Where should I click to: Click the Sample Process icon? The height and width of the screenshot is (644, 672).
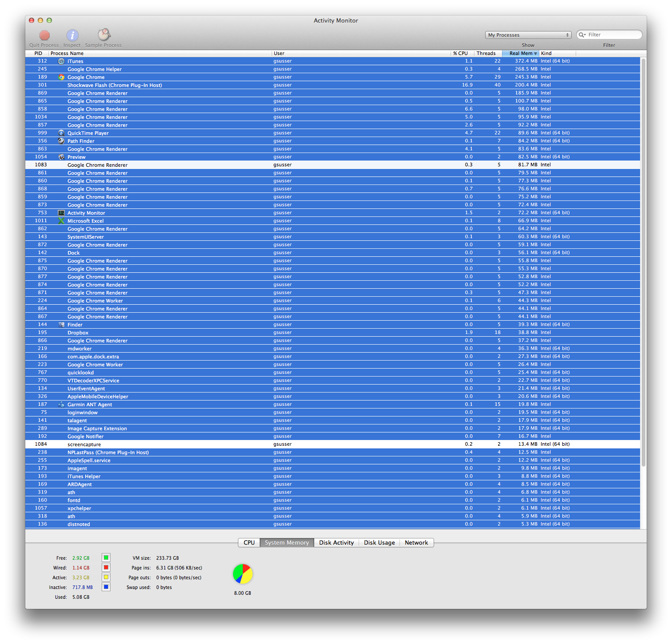coord(104,35)
